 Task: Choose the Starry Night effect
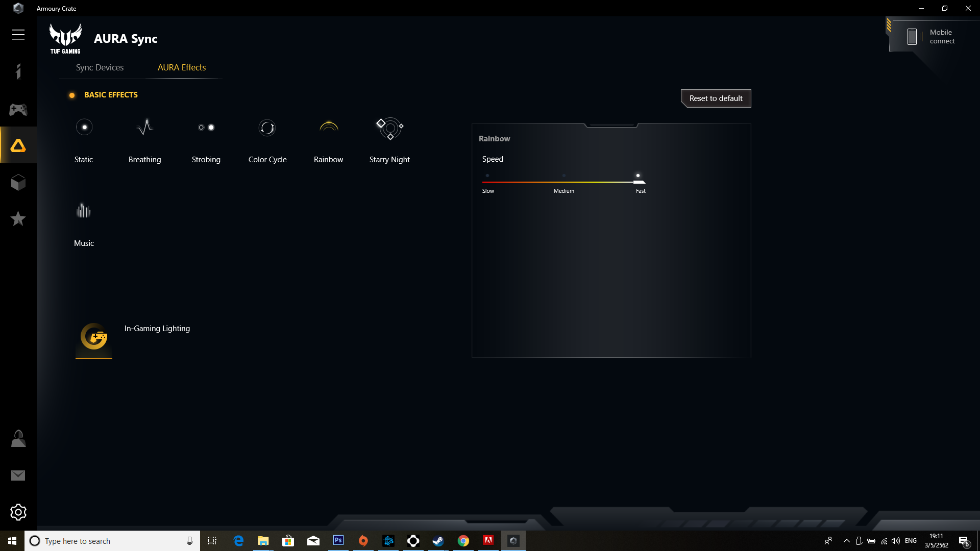[390, 129]
